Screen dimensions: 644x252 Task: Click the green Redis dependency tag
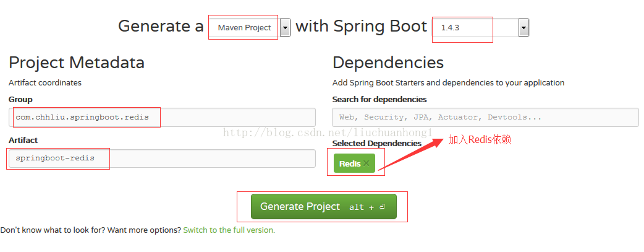[349, 163]
